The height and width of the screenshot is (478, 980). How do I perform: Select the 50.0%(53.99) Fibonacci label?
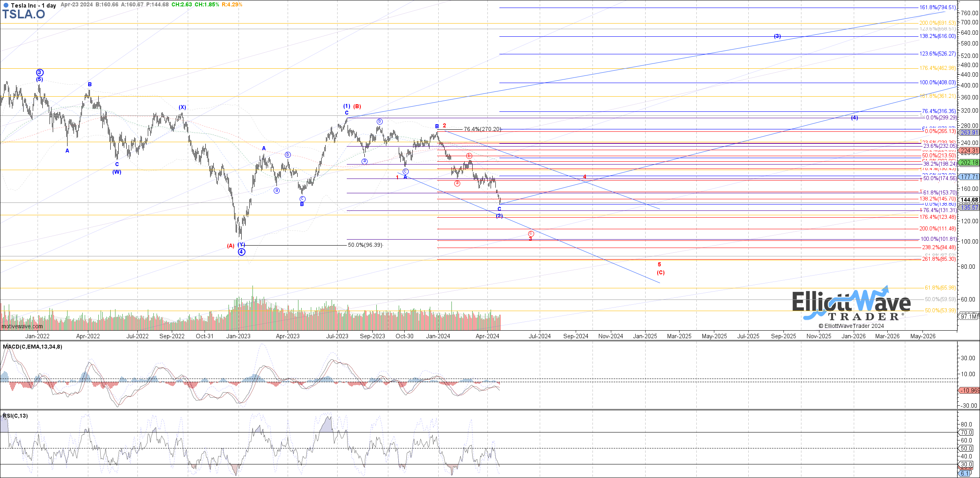940,311
